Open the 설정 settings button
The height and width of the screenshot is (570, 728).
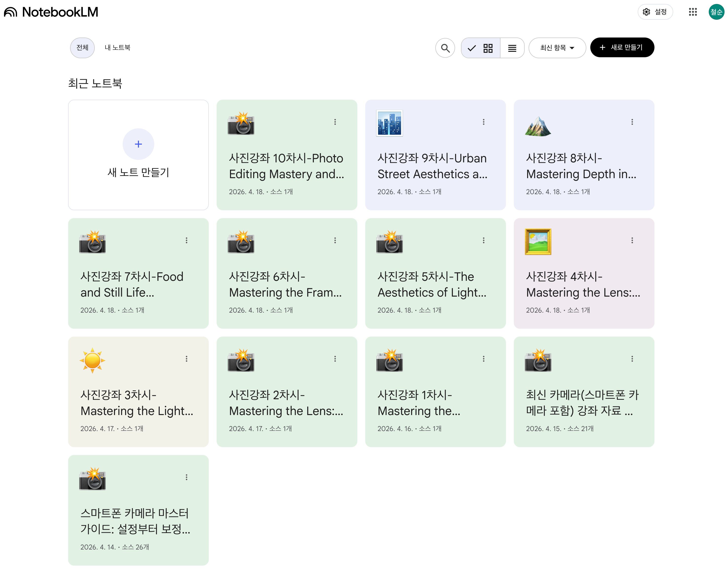click(x=654, y=12)
